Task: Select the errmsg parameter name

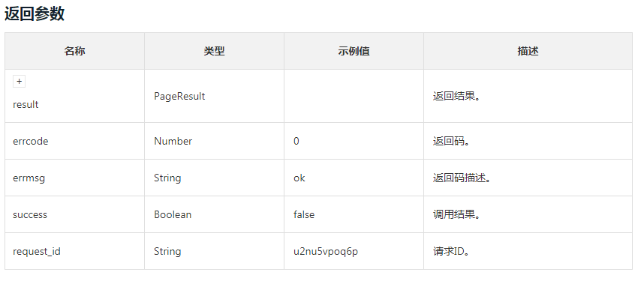Action: click(x=29, y=178)
